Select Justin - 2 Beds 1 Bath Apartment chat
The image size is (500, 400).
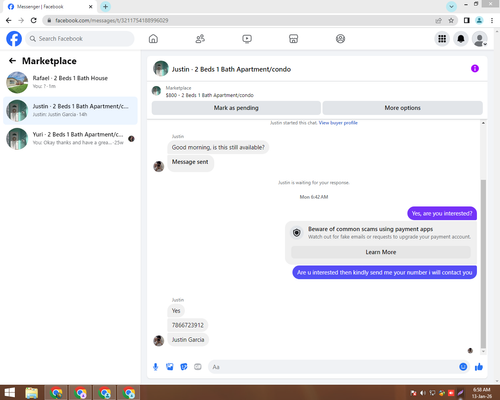coord(70,110)
